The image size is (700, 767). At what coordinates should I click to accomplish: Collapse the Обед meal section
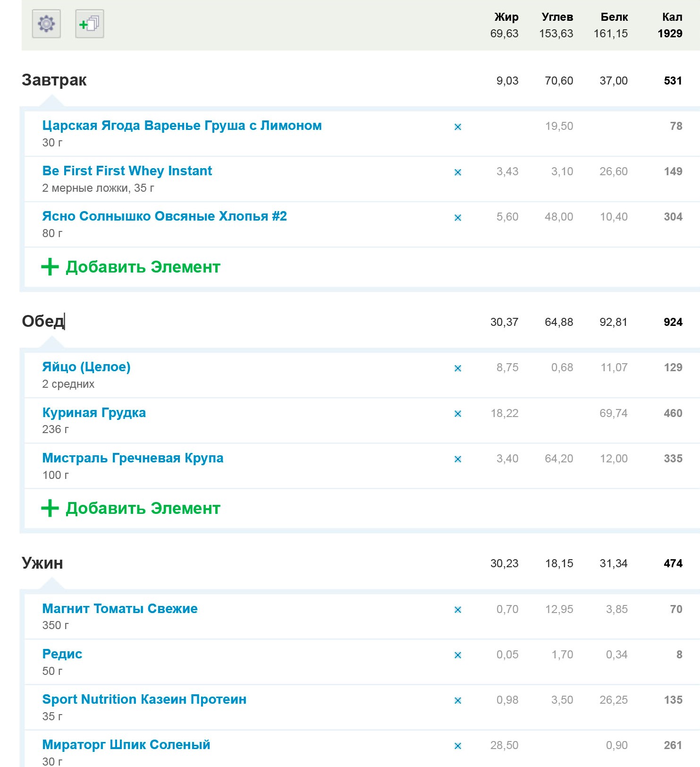(x=43, y=321)
